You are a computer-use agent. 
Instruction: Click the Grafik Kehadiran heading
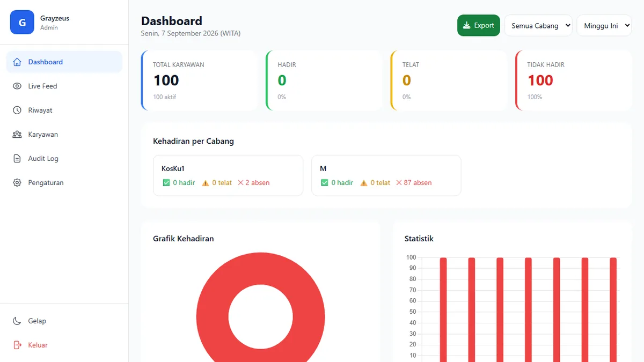tap(184, 239)
